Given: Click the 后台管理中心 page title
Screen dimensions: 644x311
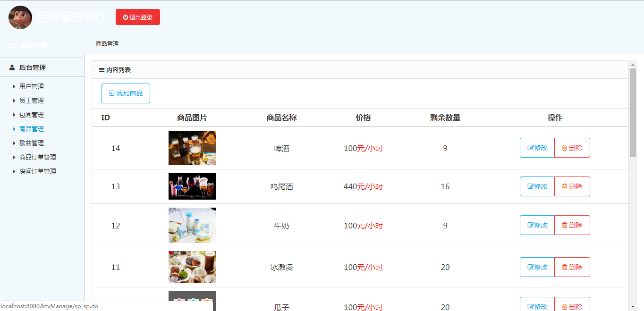Looking at the screenshot, I should pos(71,17).
